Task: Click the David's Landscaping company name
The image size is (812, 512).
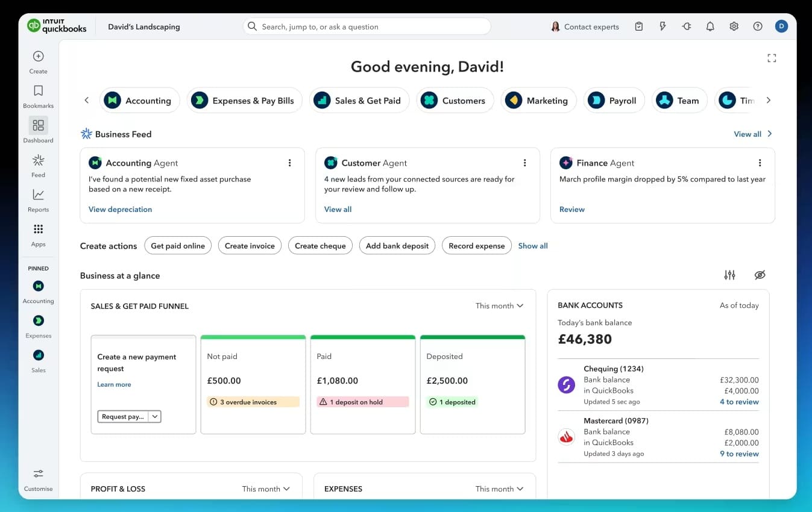Action: 143,27
